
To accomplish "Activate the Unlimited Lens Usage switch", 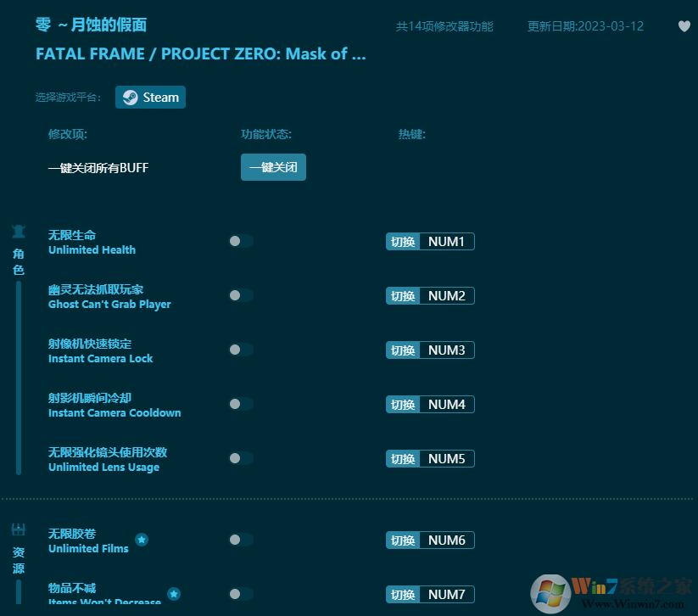I will click(x=240, y=458).
